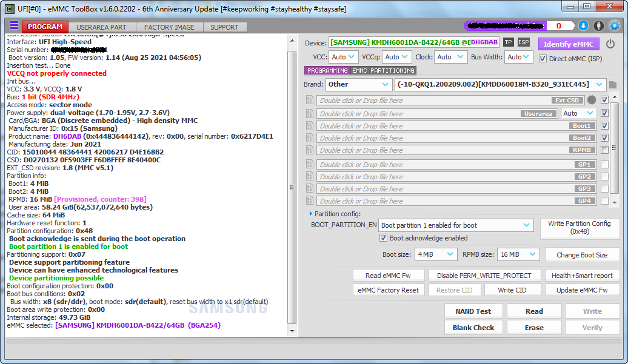Open the hamburger menu icon
628x364 pixels.
pyautogui.click(x=14, y=26)
